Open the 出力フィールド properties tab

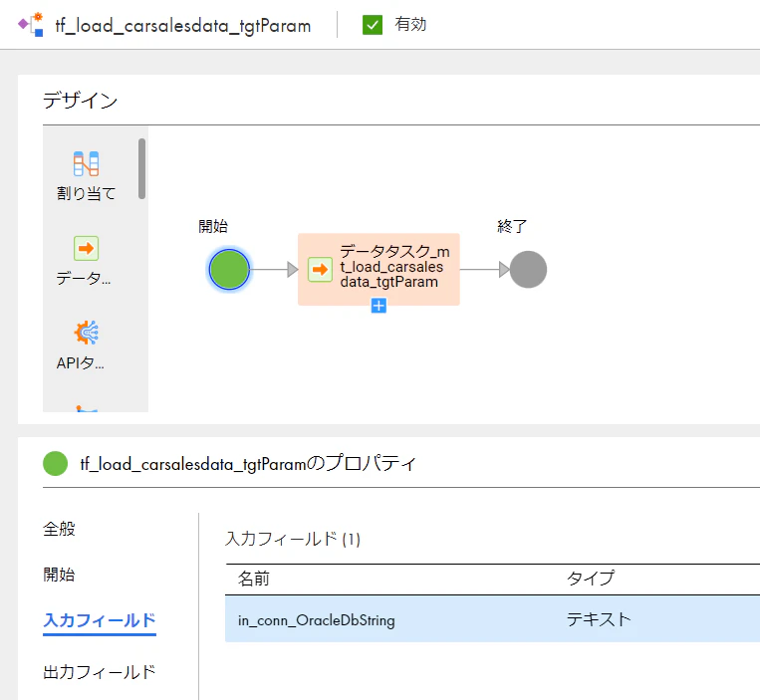coord(100,672)
